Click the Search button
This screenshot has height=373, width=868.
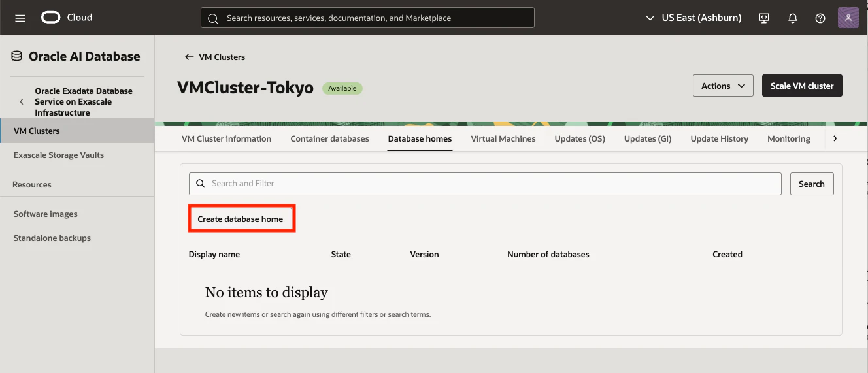coord(812,184)
